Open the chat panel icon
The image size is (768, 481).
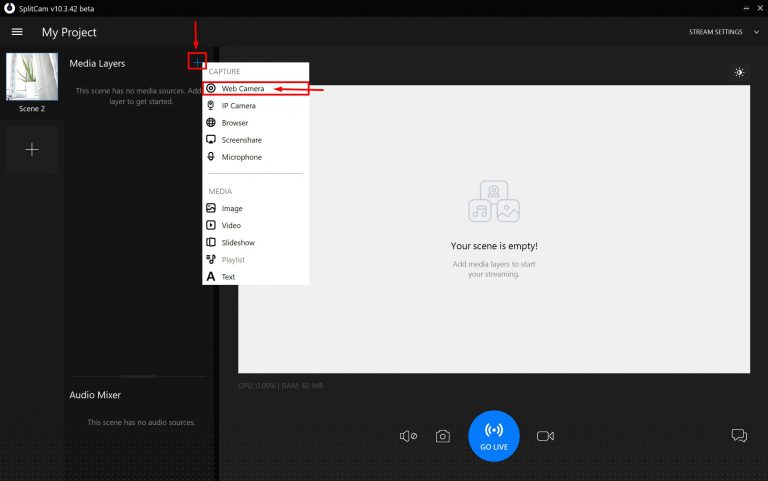tap(739, 436)
